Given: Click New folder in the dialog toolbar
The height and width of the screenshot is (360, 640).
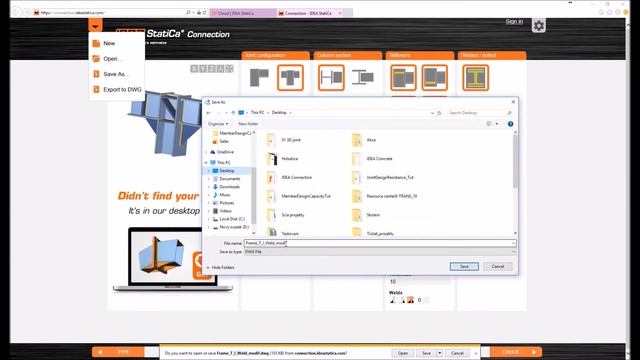Looking at the screenshot, I should coord(248,124).
